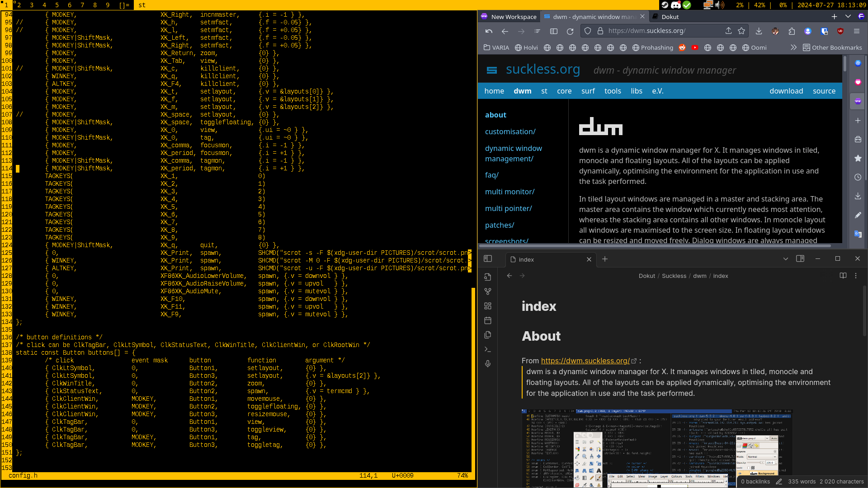Open the Obsidian graph view
The height and width of the screenshot is (488, 868).
(488, 291)
